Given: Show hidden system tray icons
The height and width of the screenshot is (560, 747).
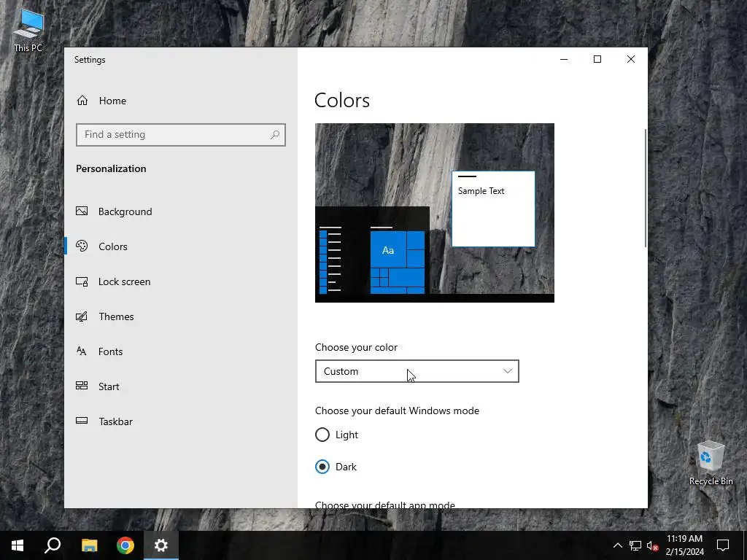Looking at the screenshot, I should [617, 545].
